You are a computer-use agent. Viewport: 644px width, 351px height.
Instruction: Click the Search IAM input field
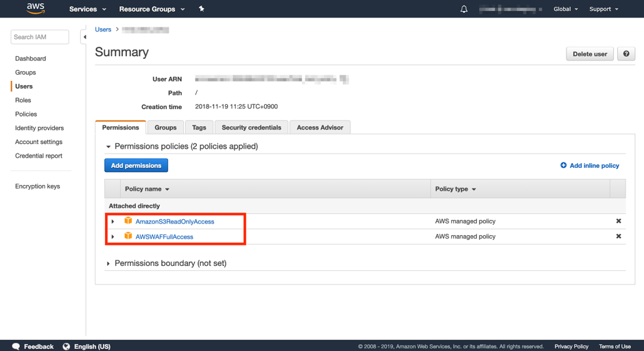coord(40,37)
